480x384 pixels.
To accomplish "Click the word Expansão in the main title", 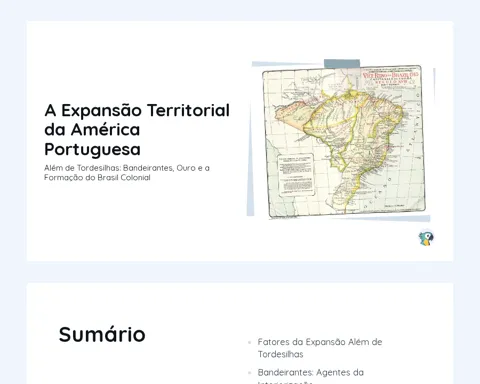I will [102, 111].
